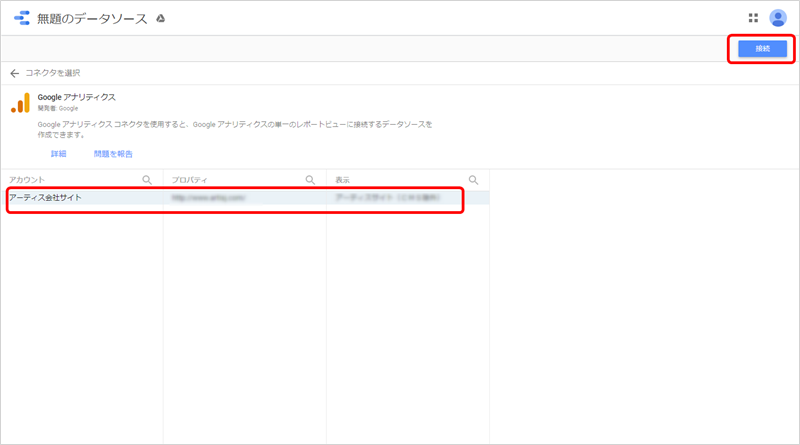Select the アーティス会社サイト account row

coord(84,197)
